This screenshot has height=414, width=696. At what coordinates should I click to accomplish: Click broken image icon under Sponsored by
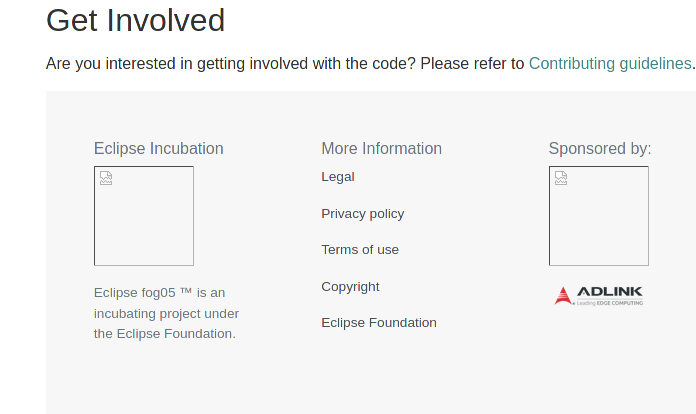point(561,178)
